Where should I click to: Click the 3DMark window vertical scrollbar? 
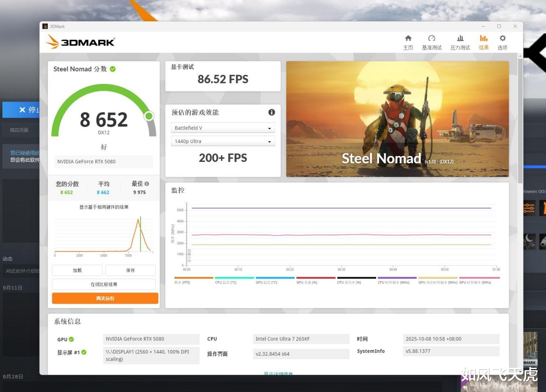[x=520, y=121]
